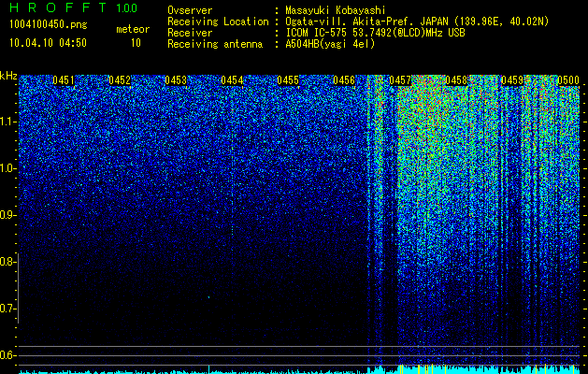Click the date stamp 10.04.10 04:50

pos(48,43)
